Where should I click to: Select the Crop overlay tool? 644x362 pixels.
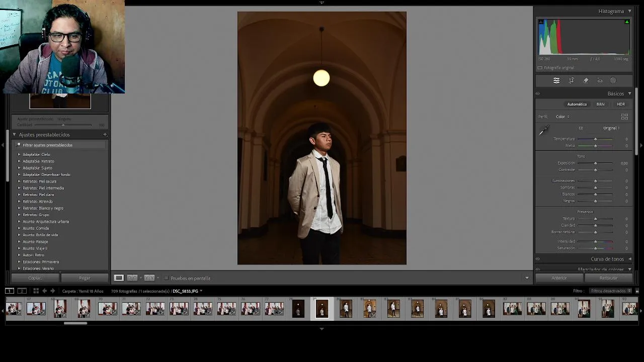tap(572, 80)
